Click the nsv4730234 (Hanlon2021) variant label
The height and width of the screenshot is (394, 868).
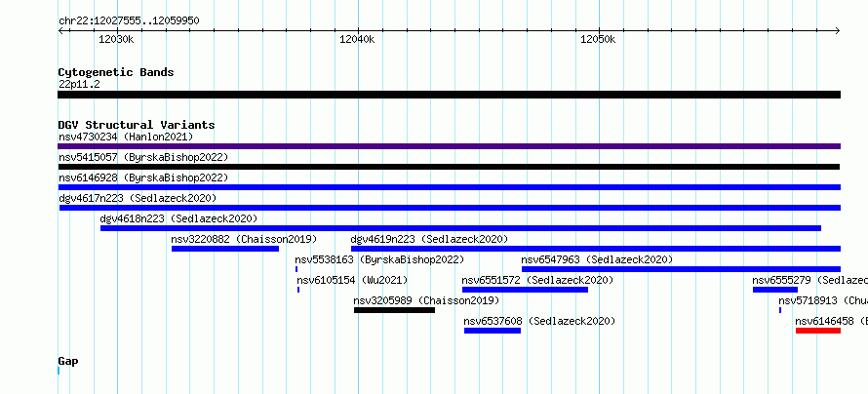point(126,137)
